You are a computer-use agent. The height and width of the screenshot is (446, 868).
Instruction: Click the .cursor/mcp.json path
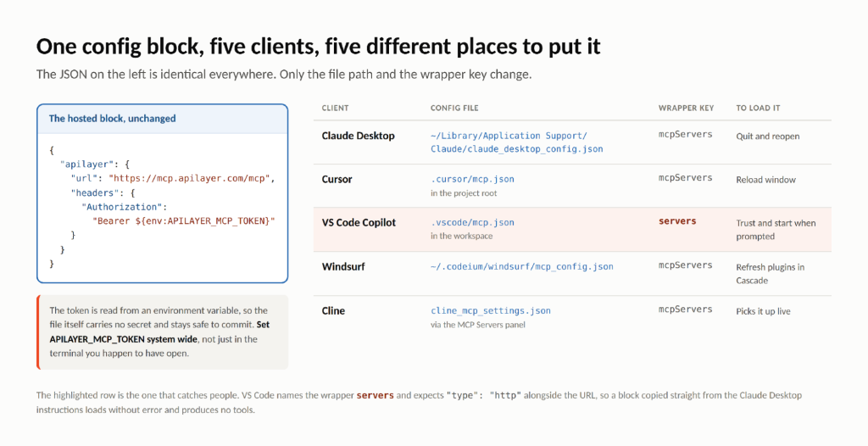point(473,180)
